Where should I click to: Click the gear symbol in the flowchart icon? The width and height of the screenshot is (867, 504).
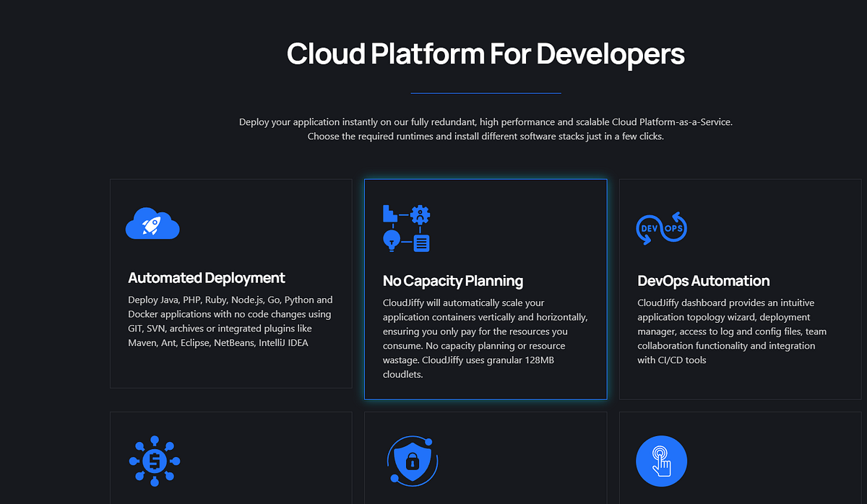(x=420, y=214)
